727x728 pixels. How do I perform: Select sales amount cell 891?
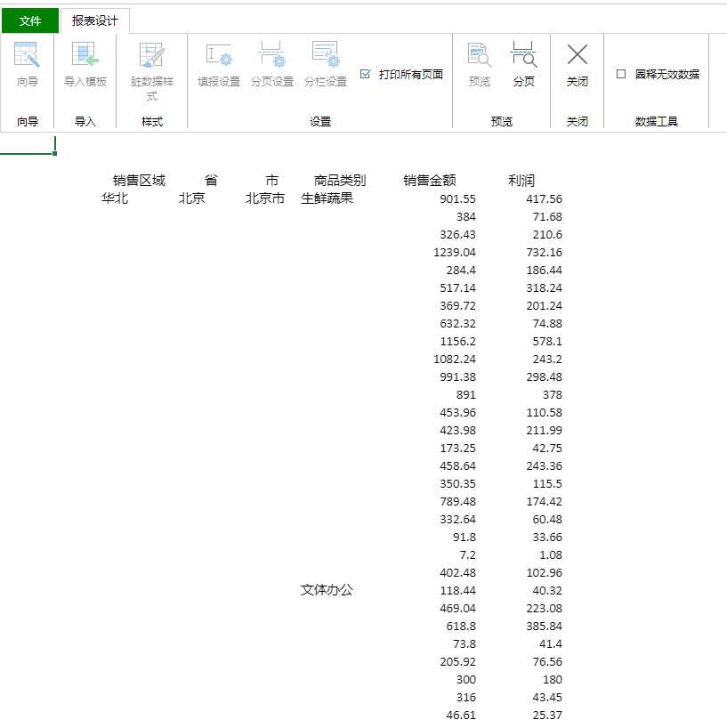coord(466,394)
